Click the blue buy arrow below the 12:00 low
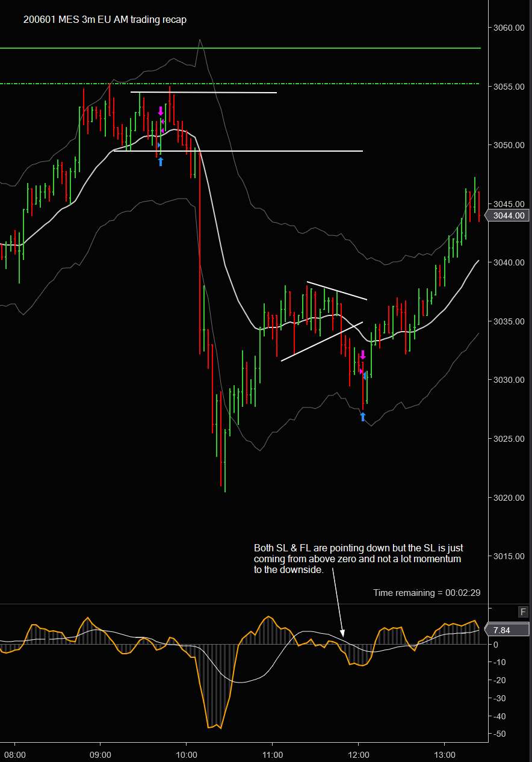Image resolution: width=532 pixels, height=762 pixels. (363, 417)
